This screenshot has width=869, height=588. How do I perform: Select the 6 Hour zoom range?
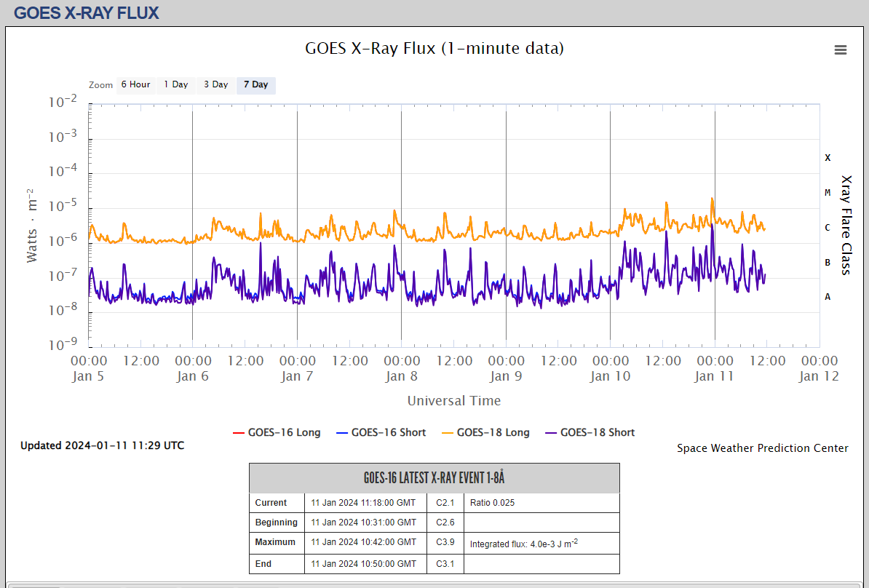[x=135, y=85]
